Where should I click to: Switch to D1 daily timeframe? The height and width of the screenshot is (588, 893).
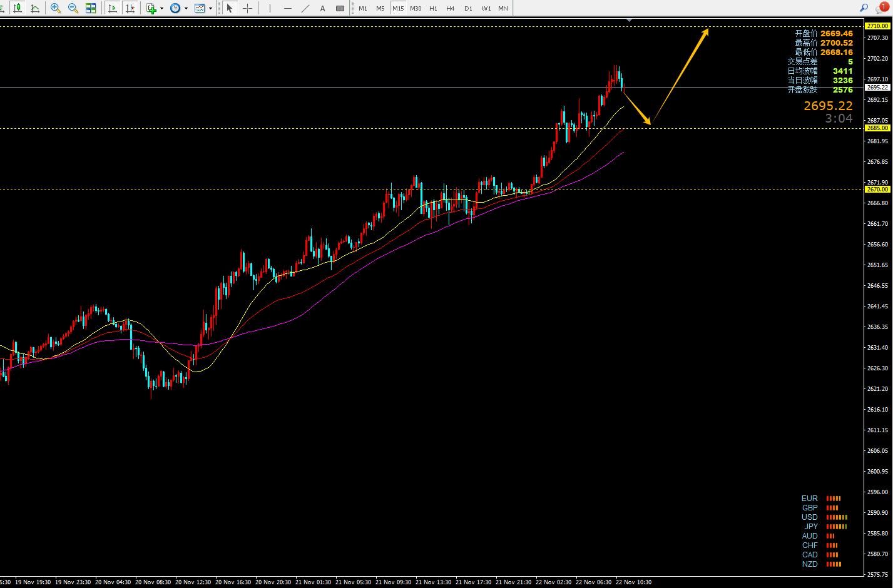tap(468, 8)
